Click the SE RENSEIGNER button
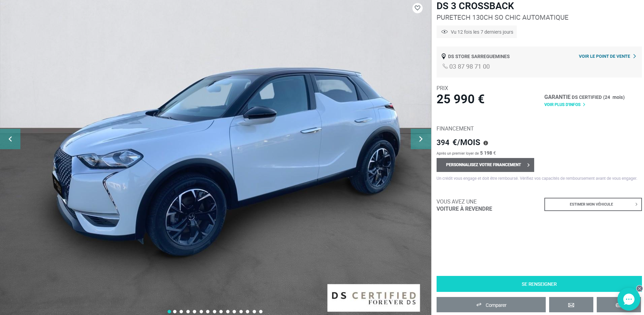This screenshot has height=315, width=644. click(x=539, y=284)
